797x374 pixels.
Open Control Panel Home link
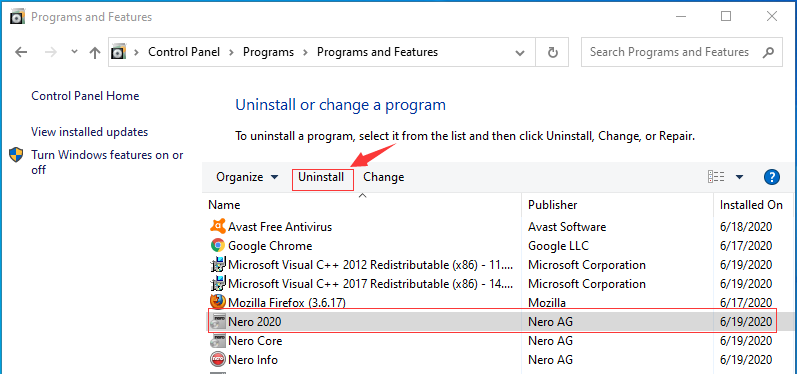[85, 96]
